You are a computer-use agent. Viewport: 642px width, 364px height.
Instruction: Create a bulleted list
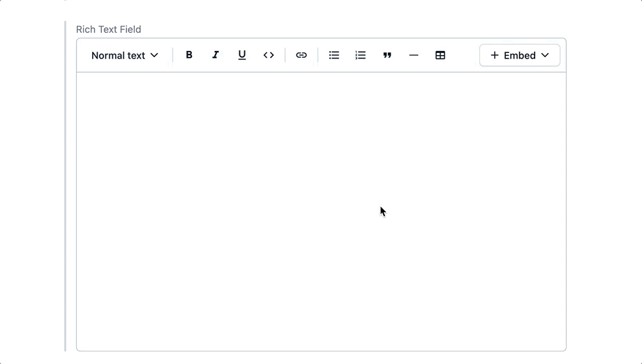click(334, 55)
